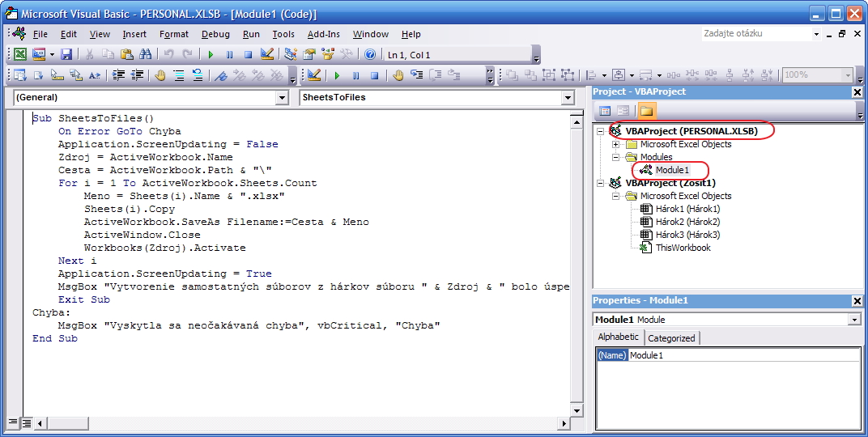Collapse Zosit1 Microsoft Excel Objects folder

[615, 196]
